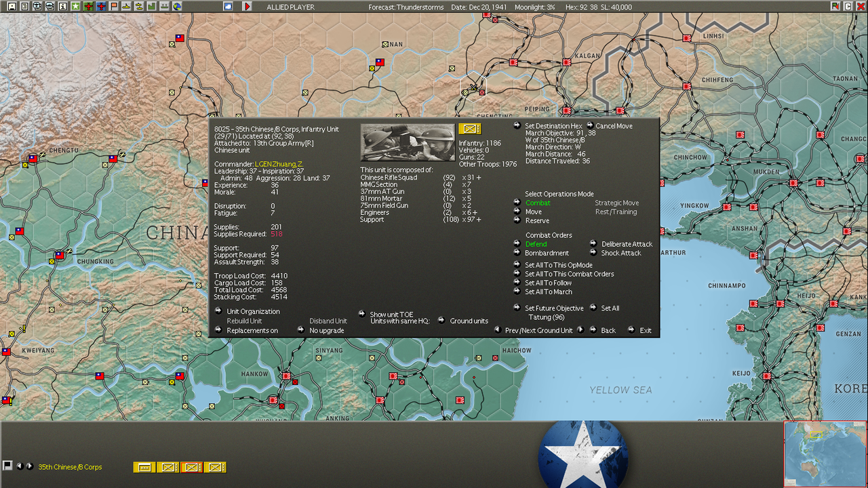Screen dimensions: 868x488
Task: Toggle the No upgrade setting
Action: (327, 330)
